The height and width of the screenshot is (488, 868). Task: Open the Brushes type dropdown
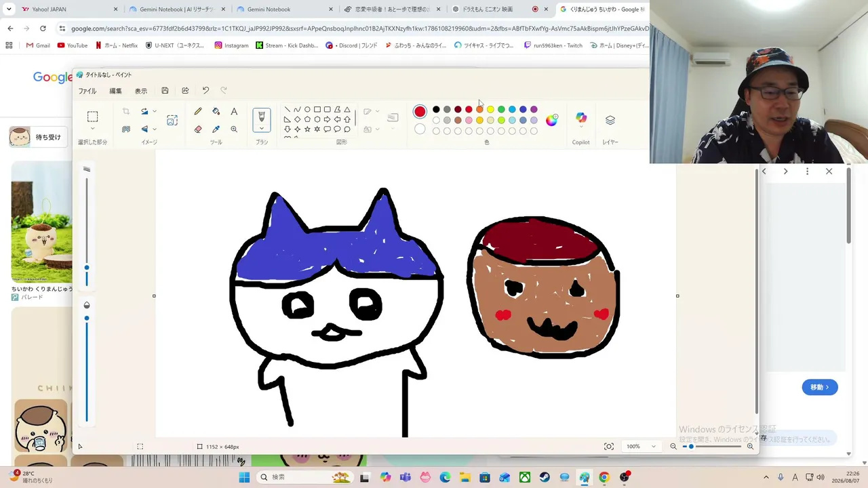point(262,129)
